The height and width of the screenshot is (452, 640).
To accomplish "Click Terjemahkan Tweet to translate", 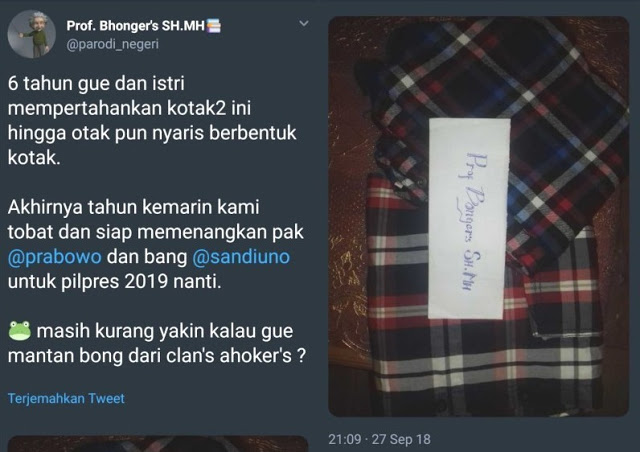I will [66, 398].
